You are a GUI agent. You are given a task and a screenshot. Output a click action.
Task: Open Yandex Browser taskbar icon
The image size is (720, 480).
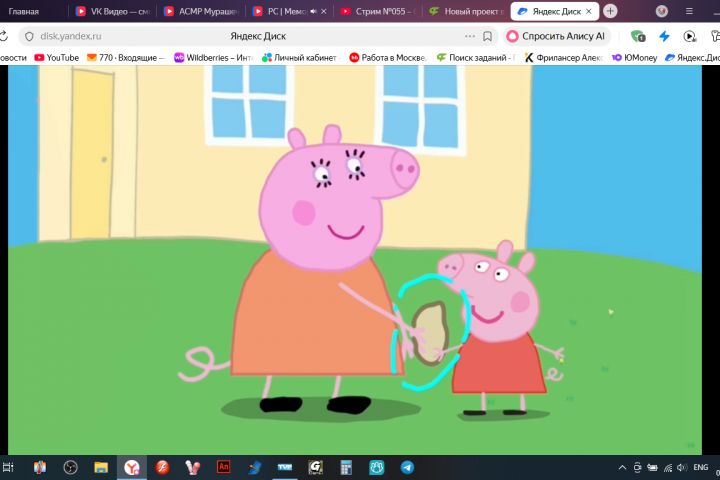(x=132, y=468)
